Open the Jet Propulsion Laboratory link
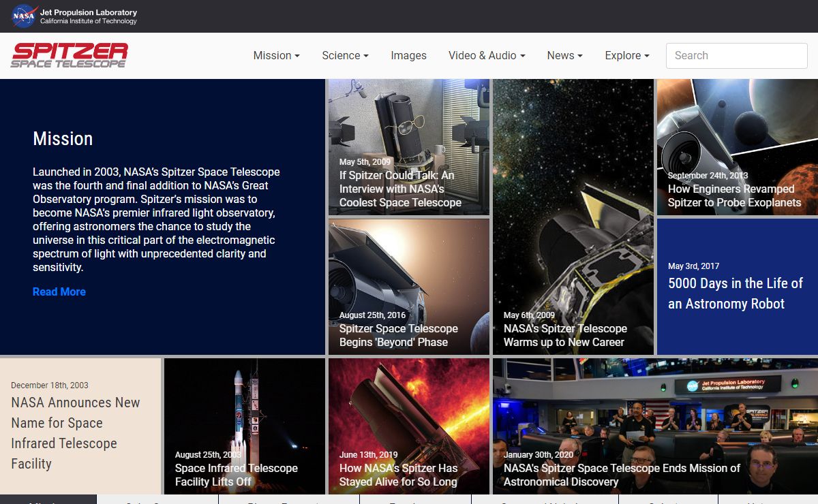 (x=89, y=12)
